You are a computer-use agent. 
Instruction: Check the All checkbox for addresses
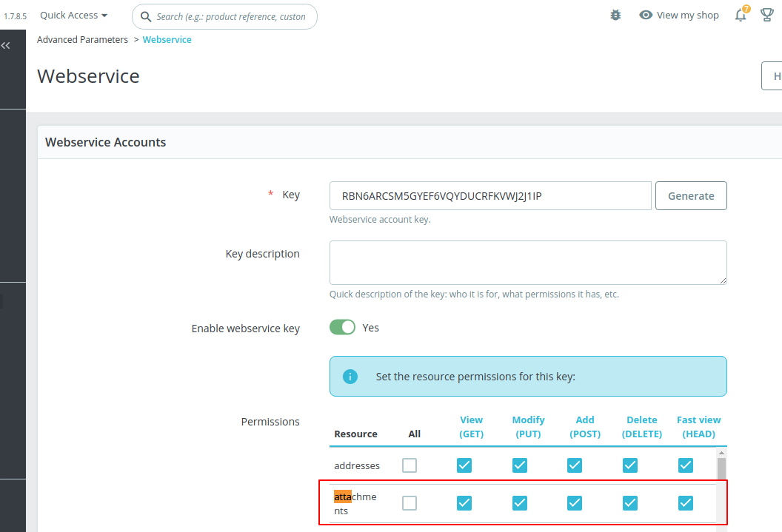[410, 465]
